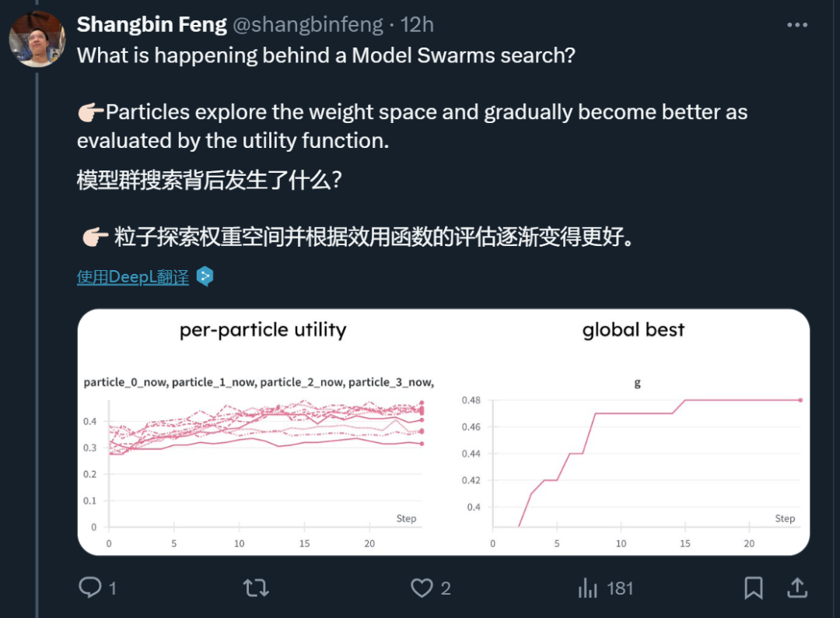Click the reply speech bubble icon

click(x=90, y=588)
